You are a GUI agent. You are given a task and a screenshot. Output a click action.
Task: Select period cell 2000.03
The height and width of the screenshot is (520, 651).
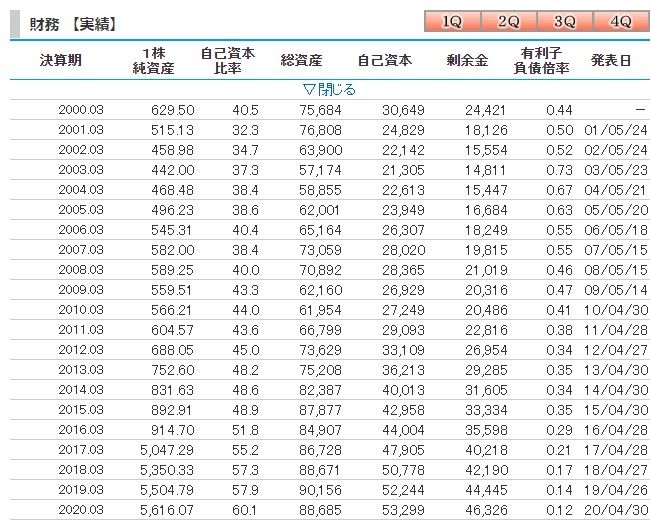(x=81, y=110)
